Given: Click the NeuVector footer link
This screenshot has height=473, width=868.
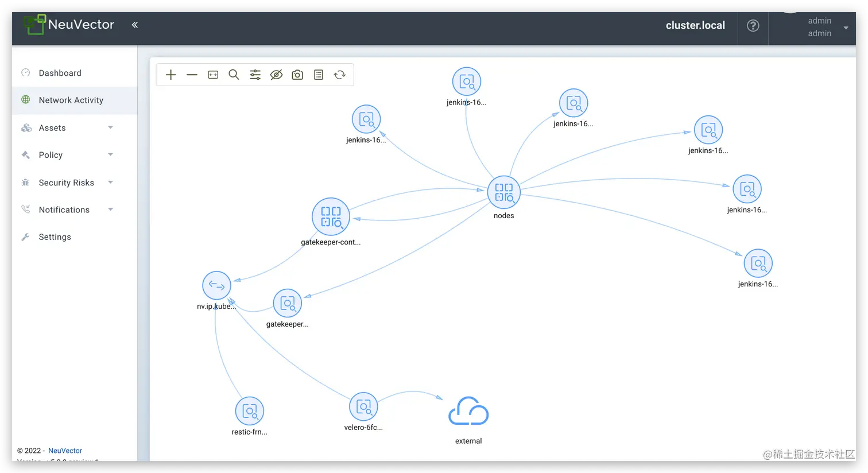Looking at the screenshot, I should pos(65,451).
